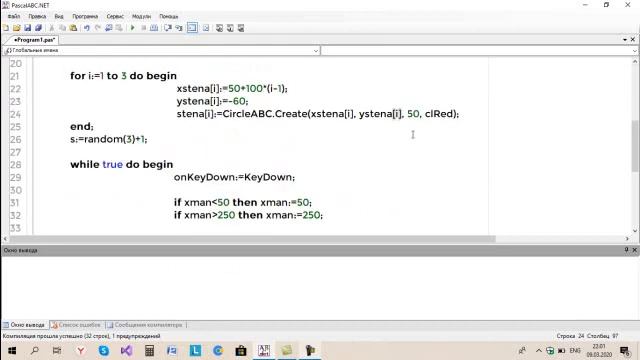Toggle the highlighted output window icon

(192, 28)
